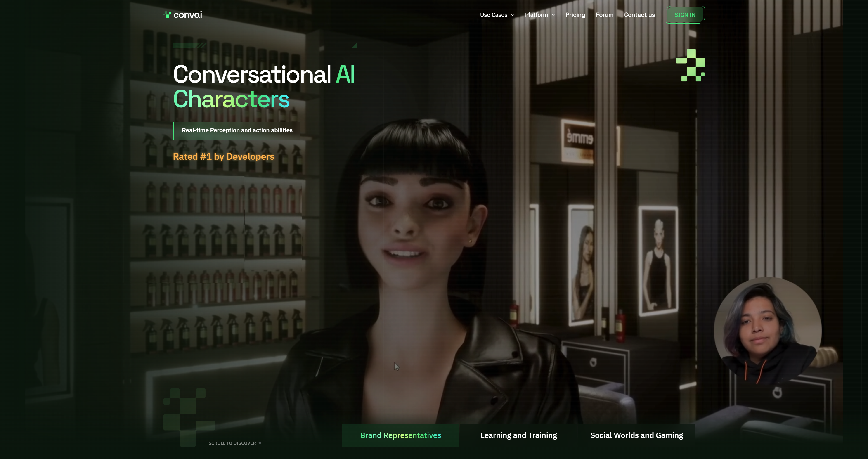Screen dimensions: 868x459
Task: Switch to Social Worlds and Gaming tab
Action: click(x=636, y=435)
